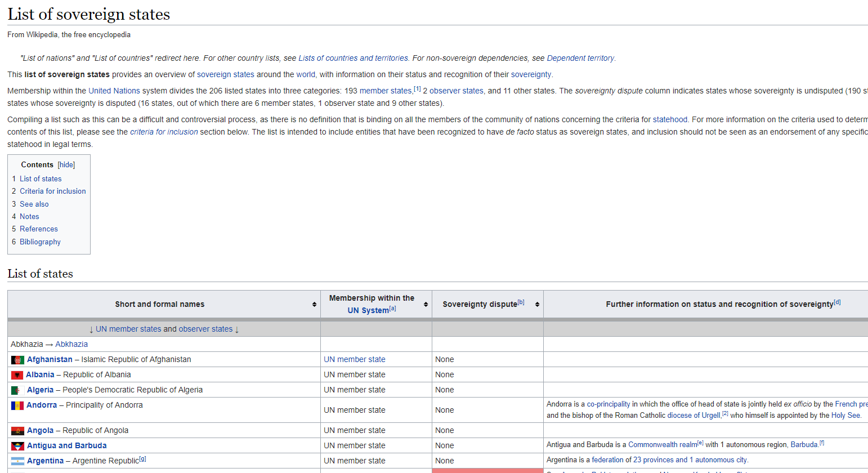The width and height of the screenshot is (868, 473).
Task: Open the Albania article link
Action: pos(40,374)
